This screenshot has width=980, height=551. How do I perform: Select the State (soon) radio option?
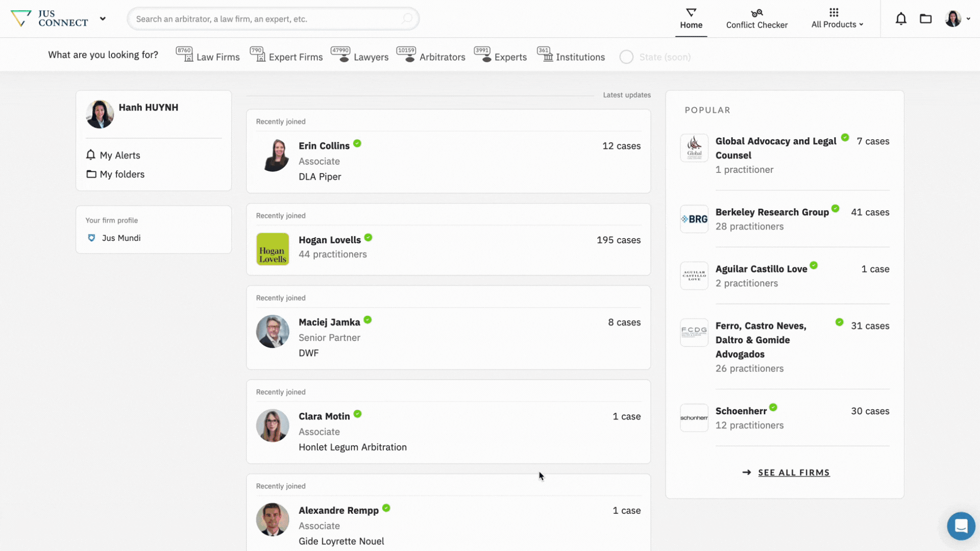click(626, 57)
